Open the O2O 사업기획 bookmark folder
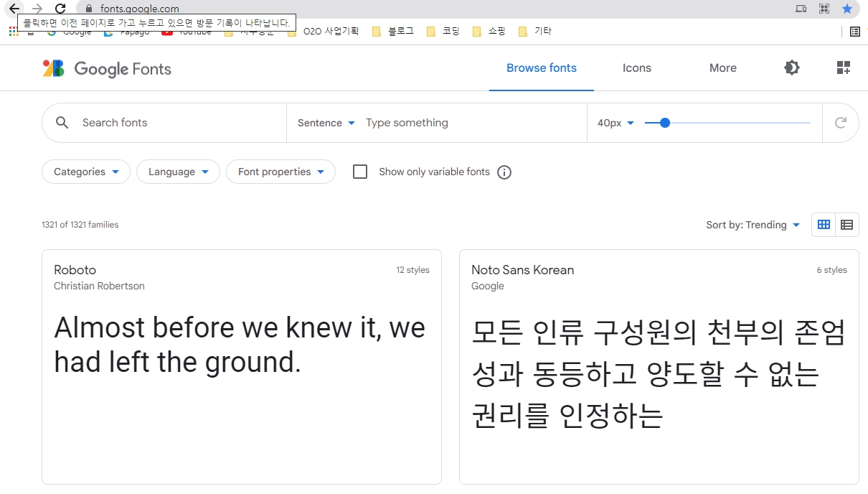 click(324, 31)
